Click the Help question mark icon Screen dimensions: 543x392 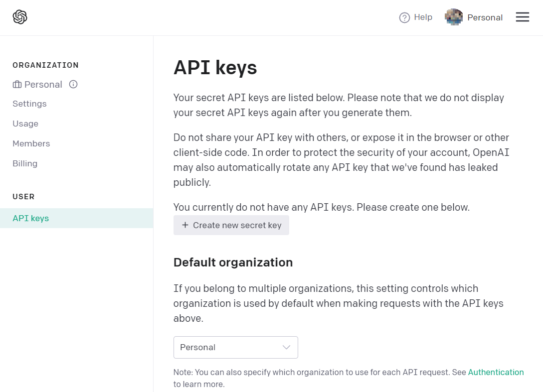[x=404, y=17]
